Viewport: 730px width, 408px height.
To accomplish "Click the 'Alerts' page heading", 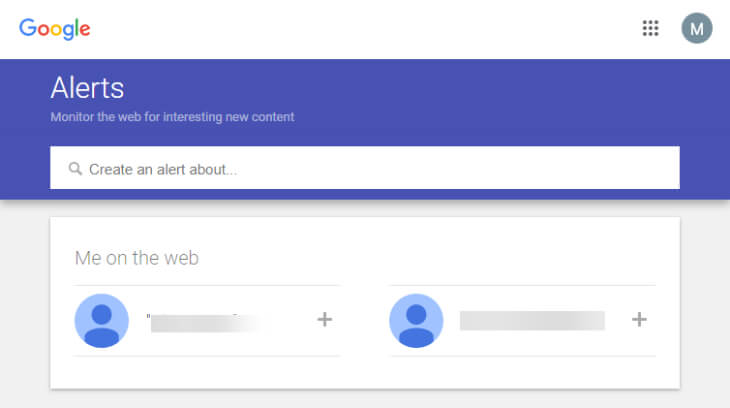I will point(87,88).
